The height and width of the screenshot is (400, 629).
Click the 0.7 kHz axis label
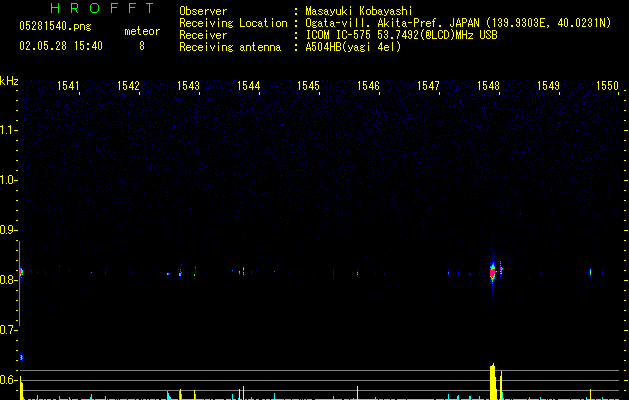pos(7,330)
